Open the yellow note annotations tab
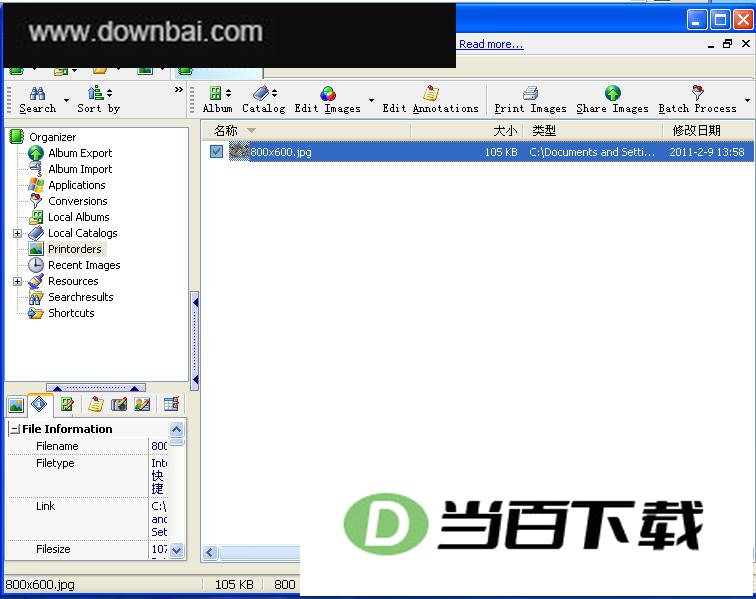This screenshot has height=599, width=756. click(95, 404)
